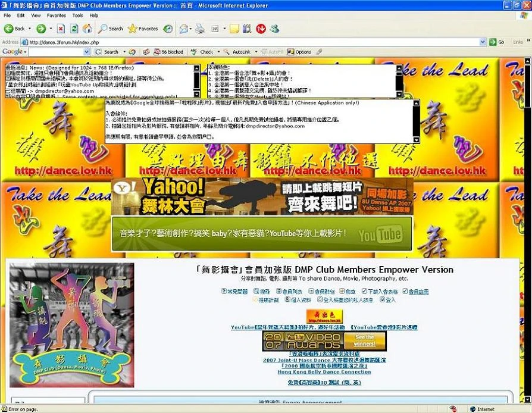Image resolution: width=532 pixels, height=413 pixels.
Task: Open the Back button history dropdown arrow
Action: [30, 29]
